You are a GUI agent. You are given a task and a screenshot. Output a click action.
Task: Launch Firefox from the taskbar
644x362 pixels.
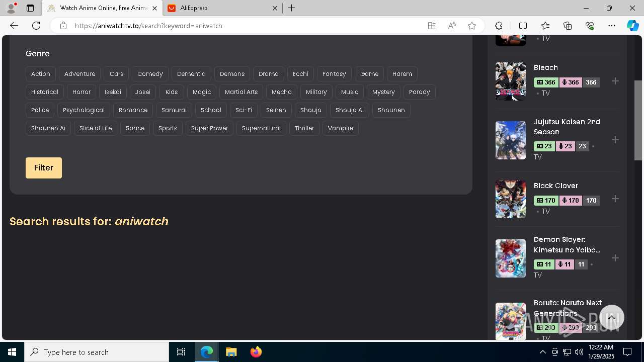pyautogui.click(x=256, y=352)
